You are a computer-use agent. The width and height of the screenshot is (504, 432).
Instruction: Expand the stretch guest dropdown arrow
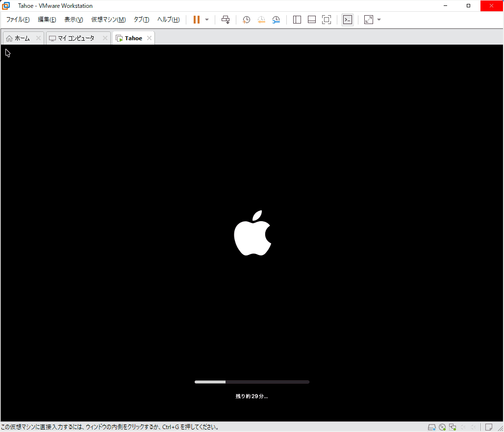[x=379, y=20]
